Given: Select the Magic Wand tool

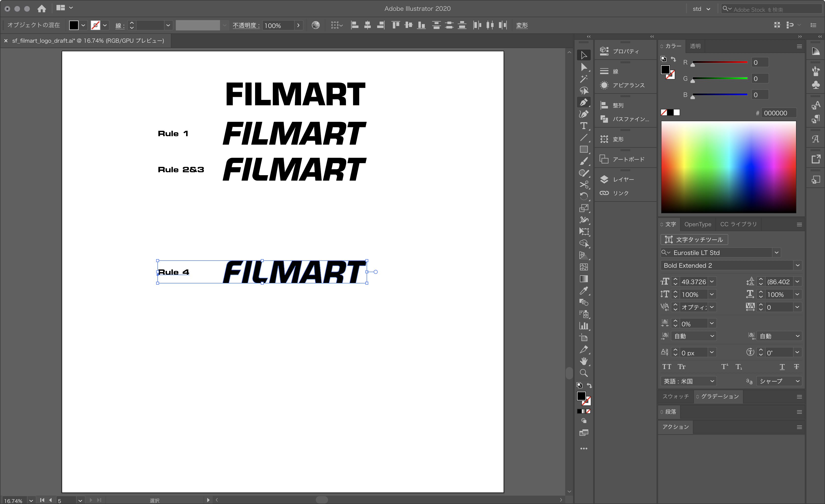Looking at the screenshot, I should click(584, 79).
